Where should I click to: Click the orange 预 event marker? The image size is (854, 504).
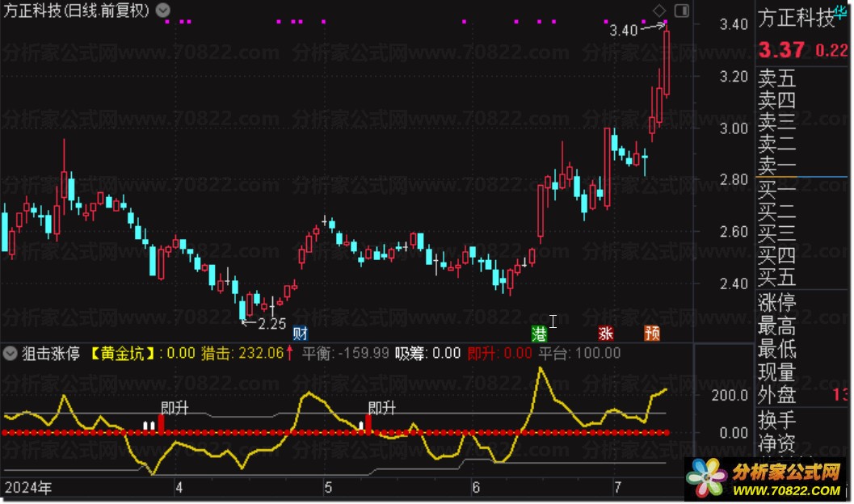click(652, 333)
